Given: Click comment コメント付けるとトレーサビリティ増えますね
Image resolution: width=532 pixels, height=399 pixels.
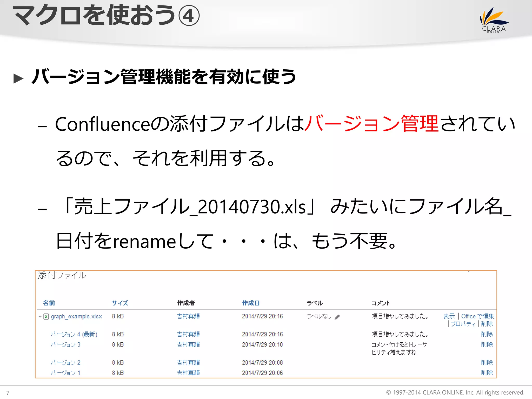Looking at the screenshot, I should click(x=399, y=349).
